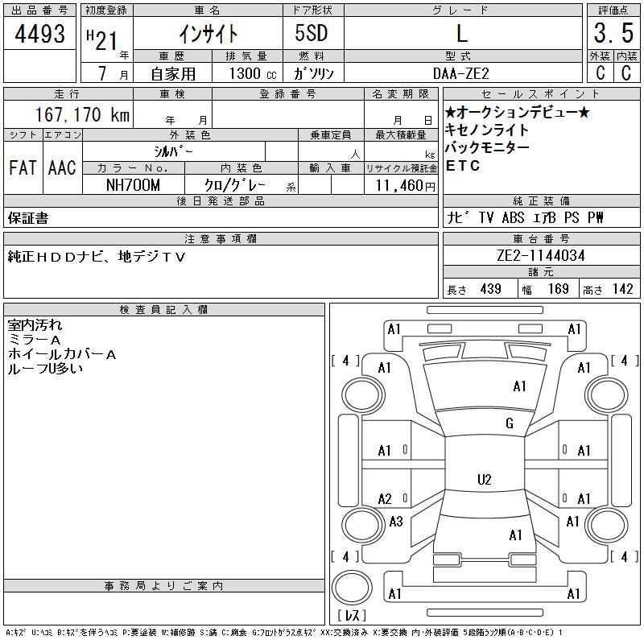Click the height value 高さ 142
This screenshot has width=644, height=644.
click(x=608, y=289)
